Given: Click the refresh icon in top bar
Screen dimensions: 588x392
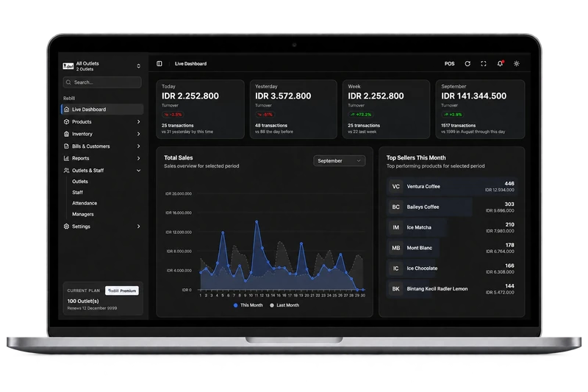Looking at the screenshot, I should point(467,64).
